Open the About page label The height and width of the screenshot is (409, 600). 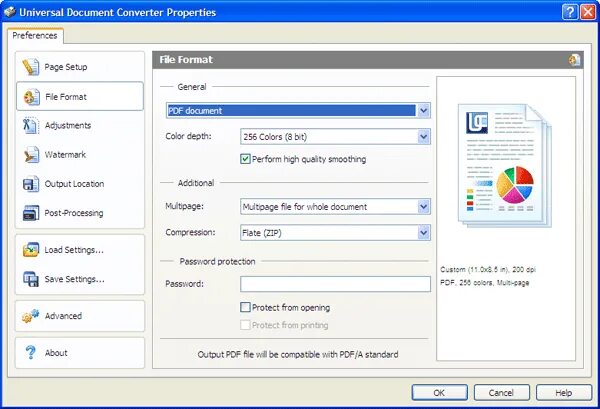(56, 353)
